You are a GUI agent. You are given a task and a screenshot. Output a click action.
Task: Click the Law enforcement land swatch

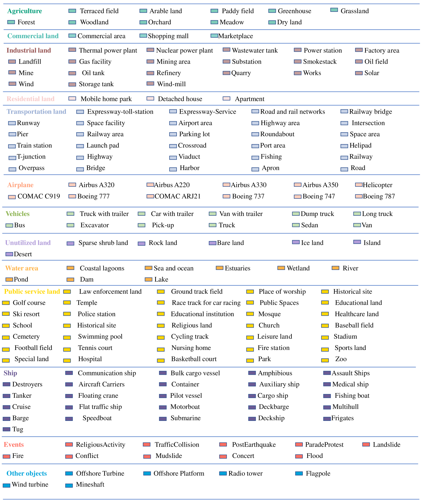(x=67, y=291)
